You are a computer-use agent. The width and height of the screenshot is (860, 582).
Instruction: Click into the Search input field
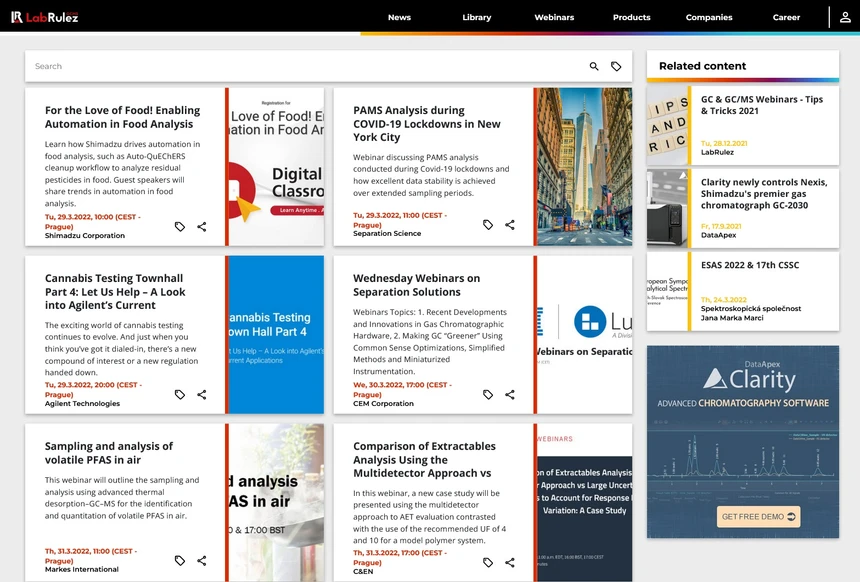(307, 66)
